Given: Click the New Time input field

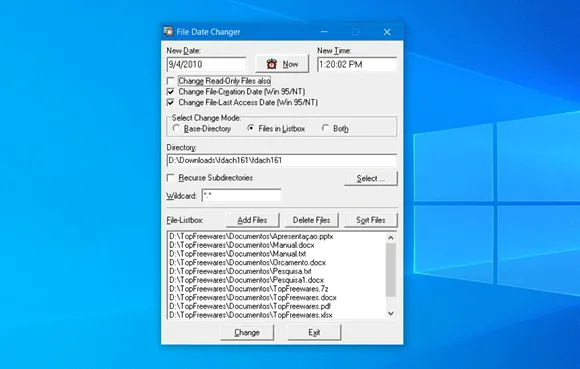Looking at the screenshot, I should tap(357, 64).
